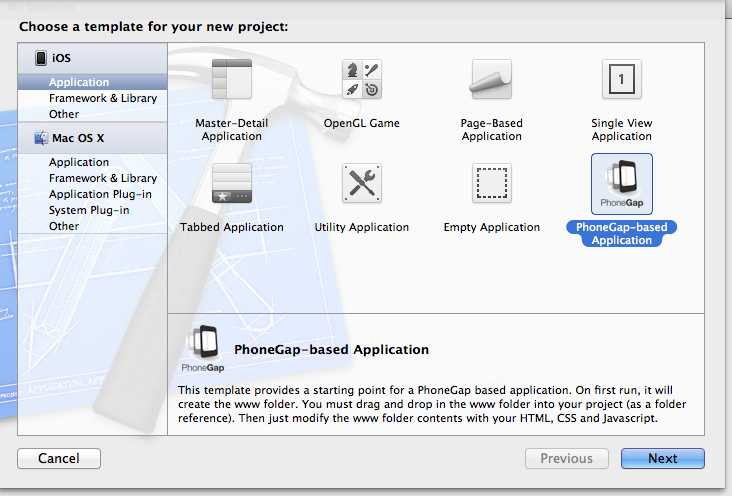Pick the Page-Based Application template icon
Image resolution: width=732 pixels, height=496 pixels.
tap(492, 78)
